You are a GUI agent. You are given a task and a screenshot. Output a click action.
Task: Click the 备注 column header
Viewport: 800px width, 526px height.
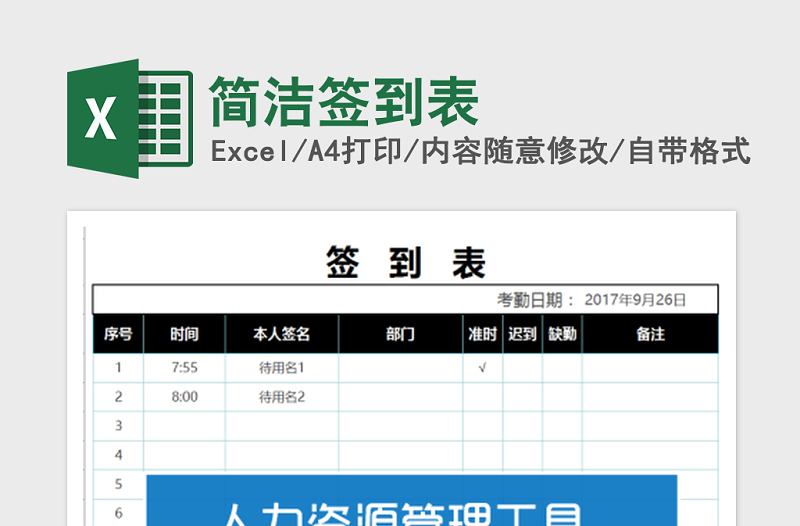pyautogui.click(x=651, y=334)
